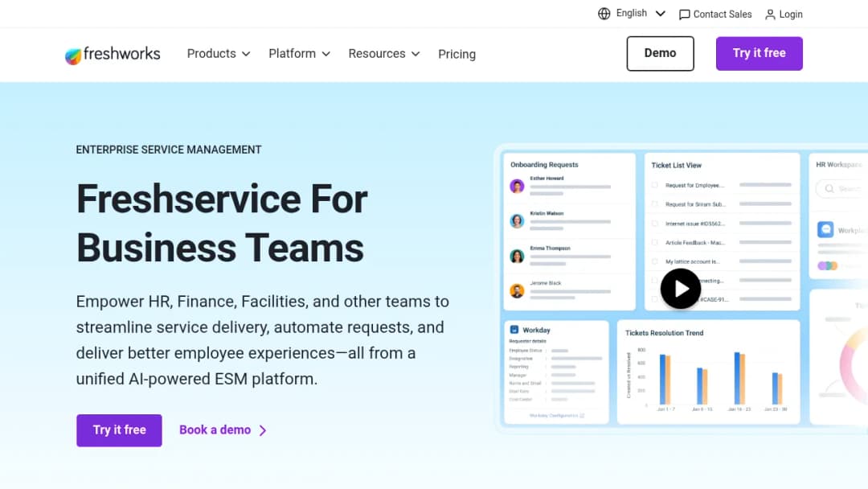Click the Onboarding Requests heading
The width and height of the screenshot is (868, 489).
click(544, 165)
